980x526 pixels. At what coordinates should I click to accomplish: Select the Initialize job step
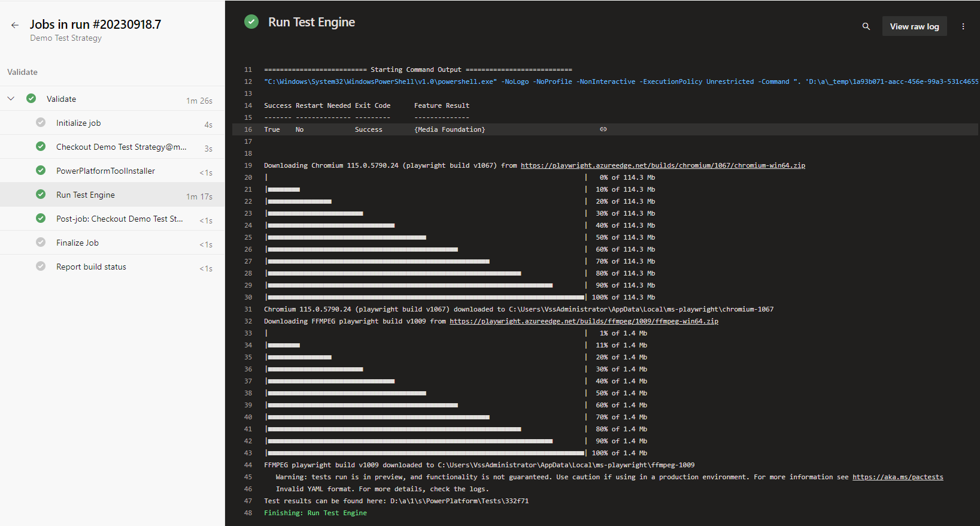113,123
